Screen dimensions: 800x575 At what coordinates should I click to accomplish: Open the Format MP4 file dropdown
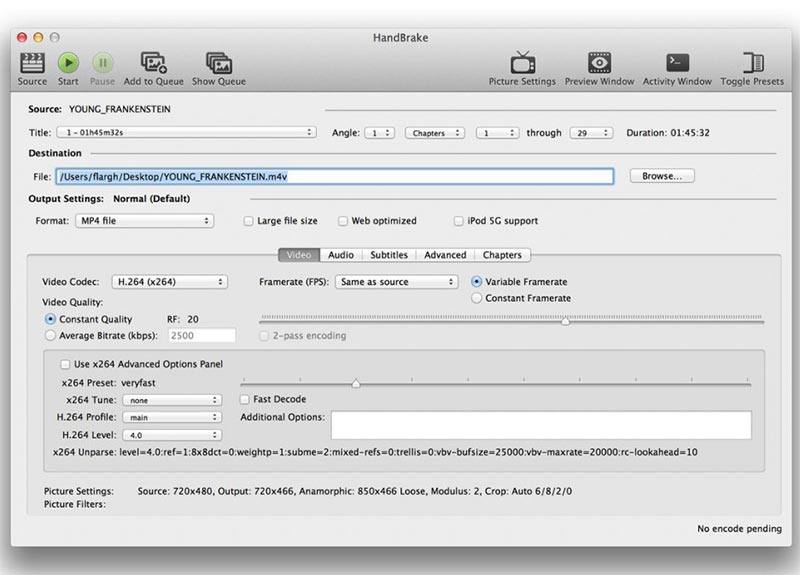click(144, 221)
